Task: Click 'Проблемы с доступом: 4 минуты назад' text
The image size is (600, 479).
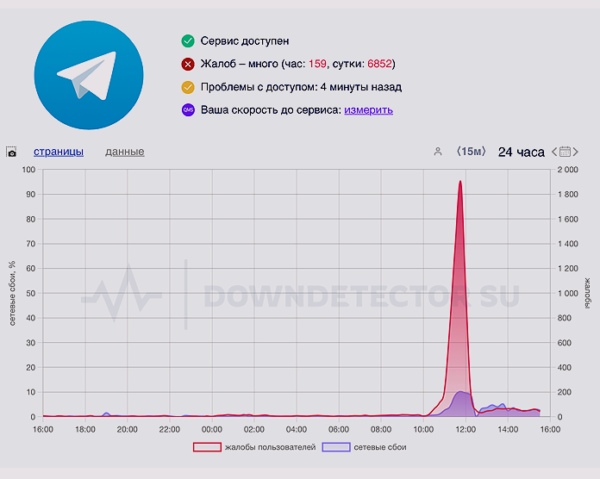Action: 301,87
